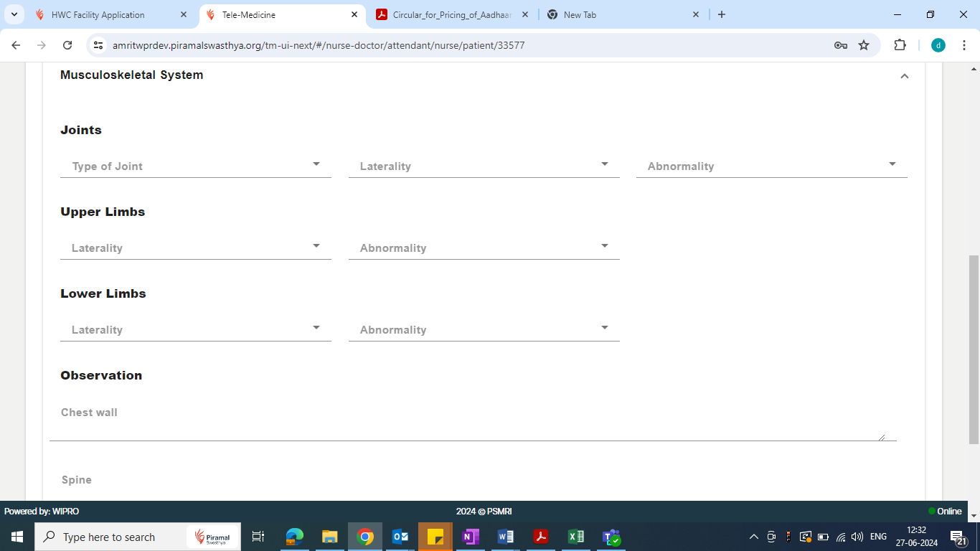Open the Chrome three-dot menu
Screen dimensions: 980x551
point(964,45)
